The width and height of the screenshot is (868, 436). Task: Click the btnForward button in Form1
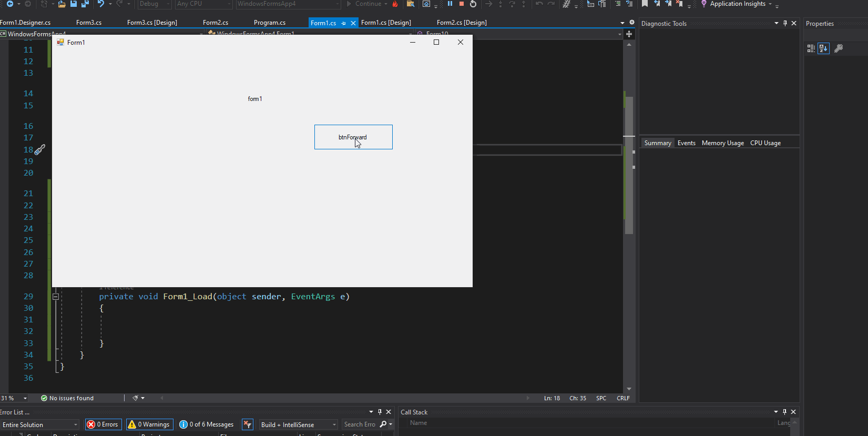[353, 137]
